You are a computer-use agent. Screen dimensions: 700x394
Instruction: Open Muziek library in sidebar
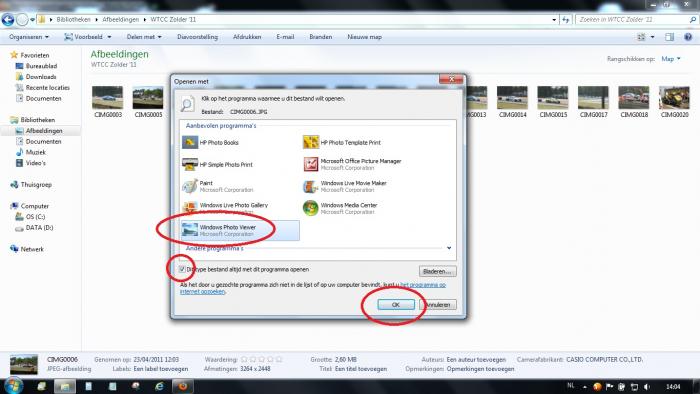pos(35,152)
